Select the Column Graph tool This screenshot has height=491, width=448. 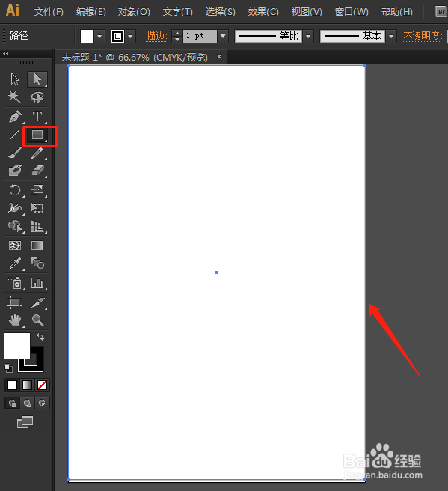click(37, 283)
